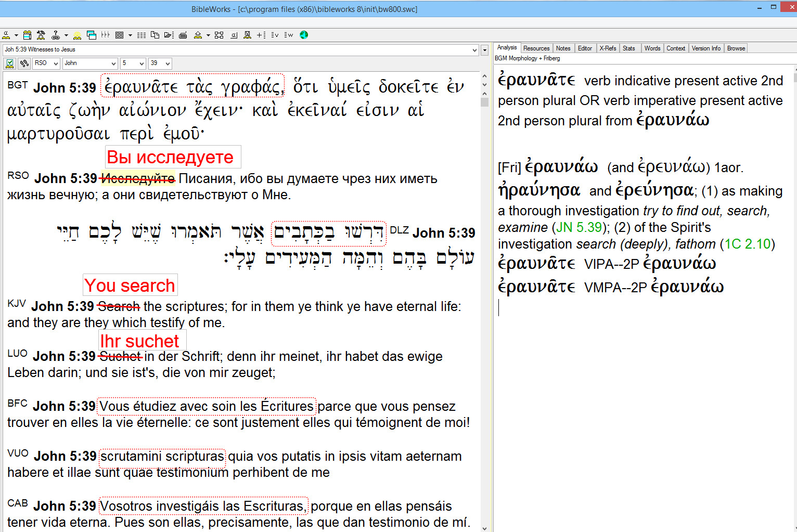Click the three vertical bars icon
Viewport: 797px width, 532px height.
pos(106,35)
